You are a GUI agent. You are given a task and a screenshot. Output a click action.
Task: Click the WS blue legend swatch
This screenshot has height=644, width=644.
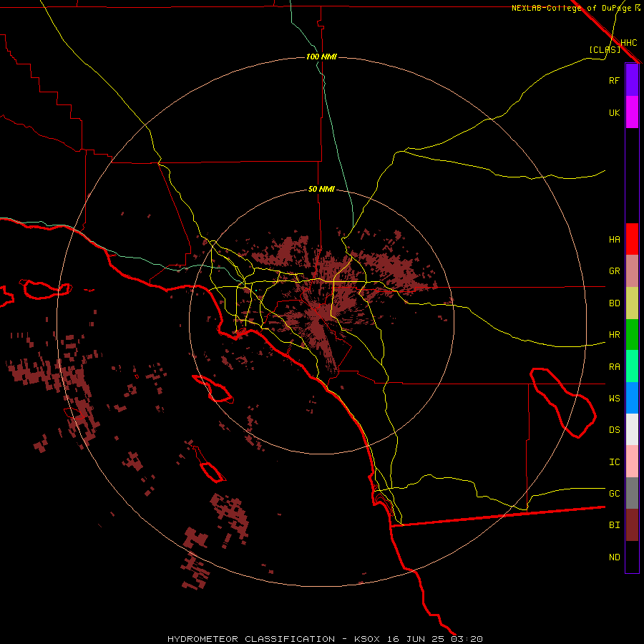(632, 398)
